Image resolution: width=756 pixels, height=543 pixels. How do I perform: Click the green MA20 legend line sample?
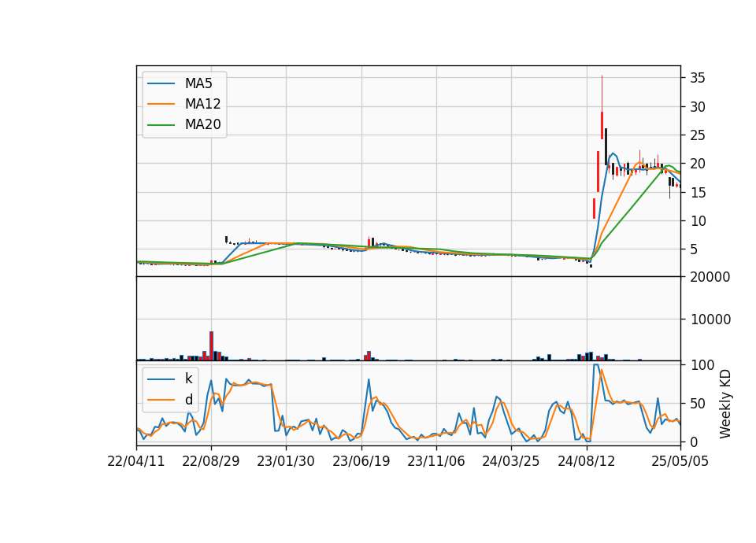click(x=161, y=125)
